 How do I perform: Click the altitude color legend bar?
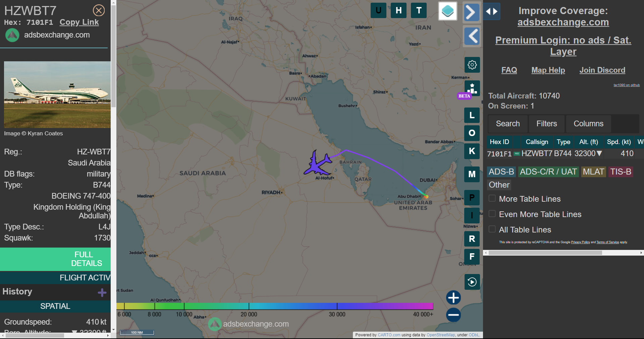pos(275,306)
